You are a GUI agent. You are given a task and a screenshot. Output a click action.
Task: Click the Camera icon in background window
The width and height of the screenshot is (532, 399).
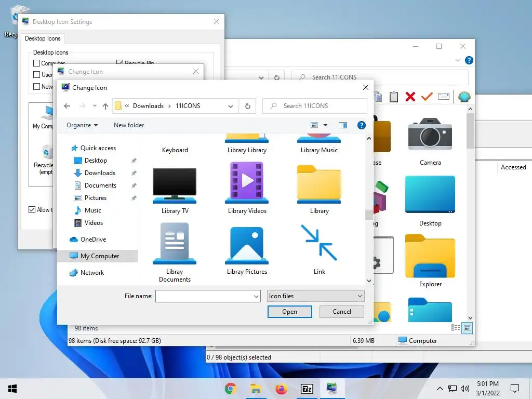click(430, 142)
